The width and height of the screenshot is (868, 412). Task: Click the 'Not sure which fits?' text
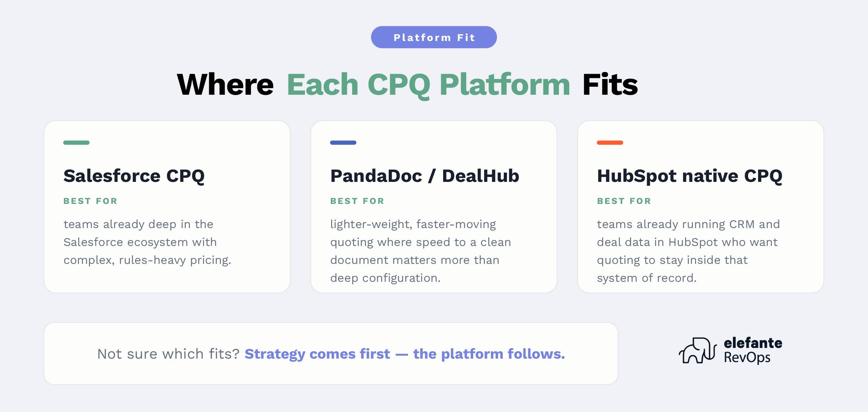tap(168, 354)
